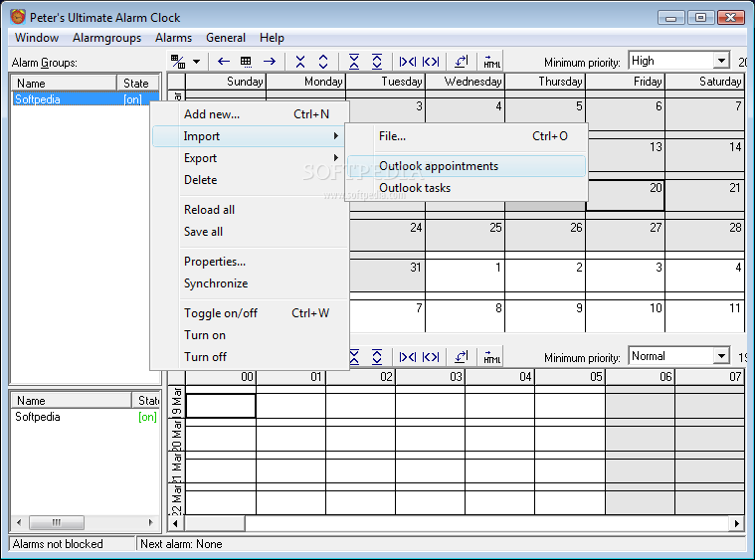
Task: Click the State column header in Alarm Groups
Action: (x=137, y=83)
